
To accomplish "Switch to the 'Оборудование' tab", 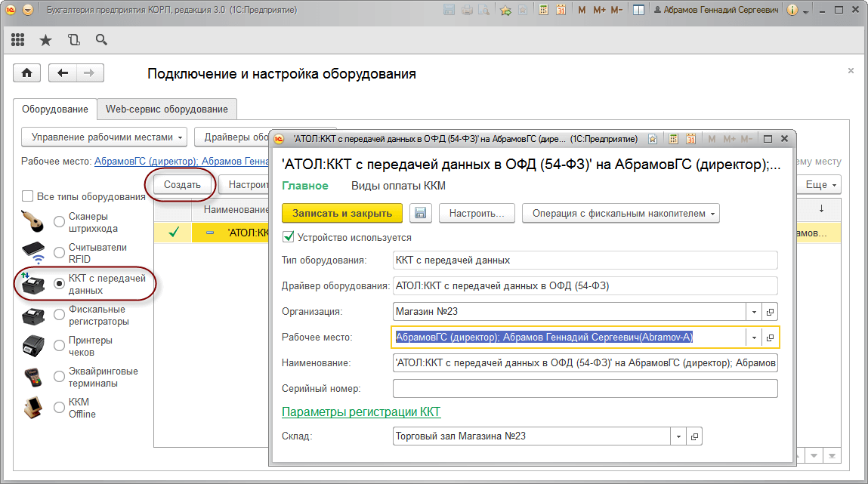I will point(55,109).
